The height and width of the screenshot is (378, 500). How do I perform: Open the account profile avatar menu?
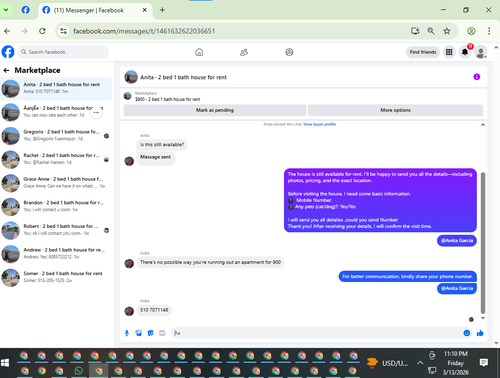(481, 52)
